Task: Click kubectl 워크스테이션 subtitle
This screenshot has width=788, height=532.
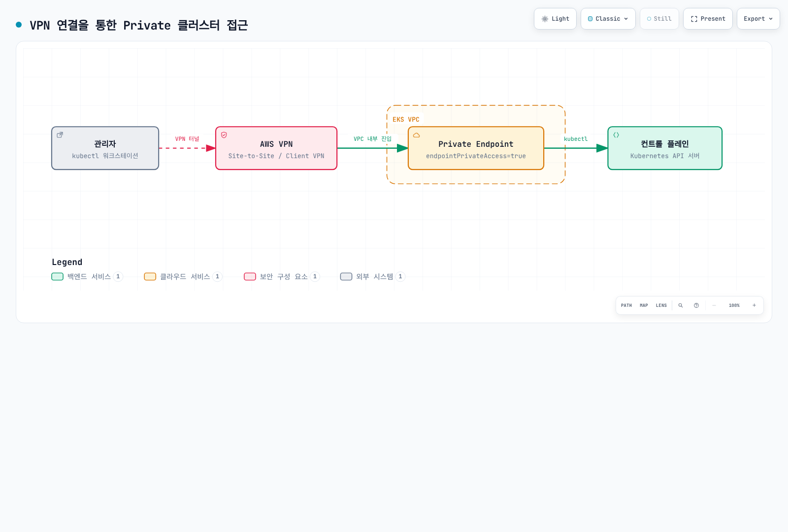Action: pyautogui.click(x=105, y=156)
